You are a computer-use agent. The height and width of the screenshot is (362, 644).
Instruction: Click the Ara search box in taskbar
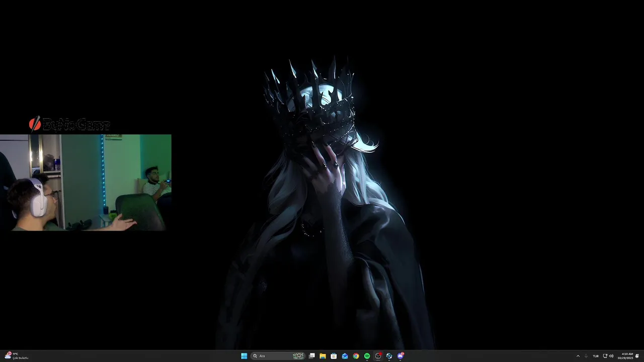[x=278, y=356]
